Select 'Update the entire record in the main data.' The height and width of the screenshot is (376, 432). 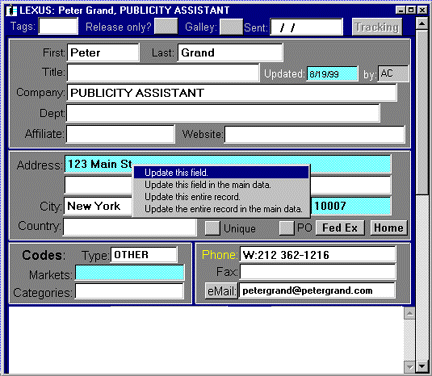point(221,209)
